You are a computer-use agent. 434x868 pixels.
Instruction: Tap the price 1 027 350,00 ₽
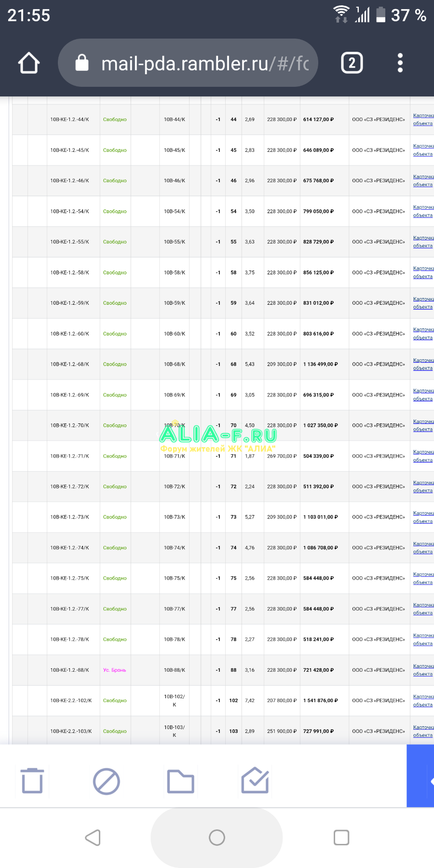(321, 425)
